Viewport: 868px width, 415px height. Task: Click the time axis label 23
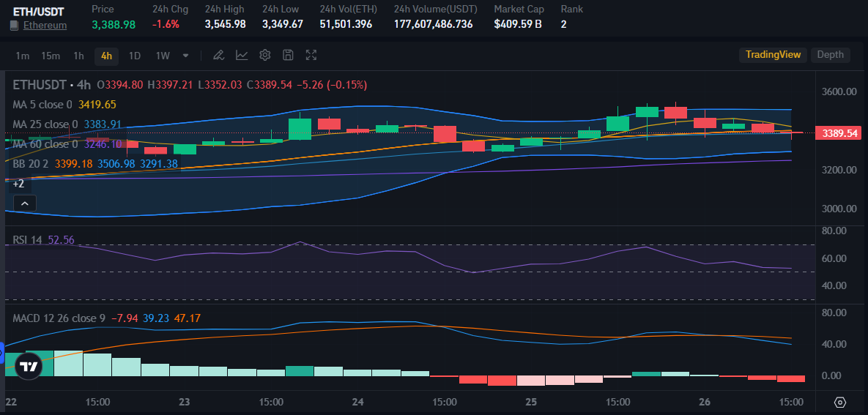[185, 402]
